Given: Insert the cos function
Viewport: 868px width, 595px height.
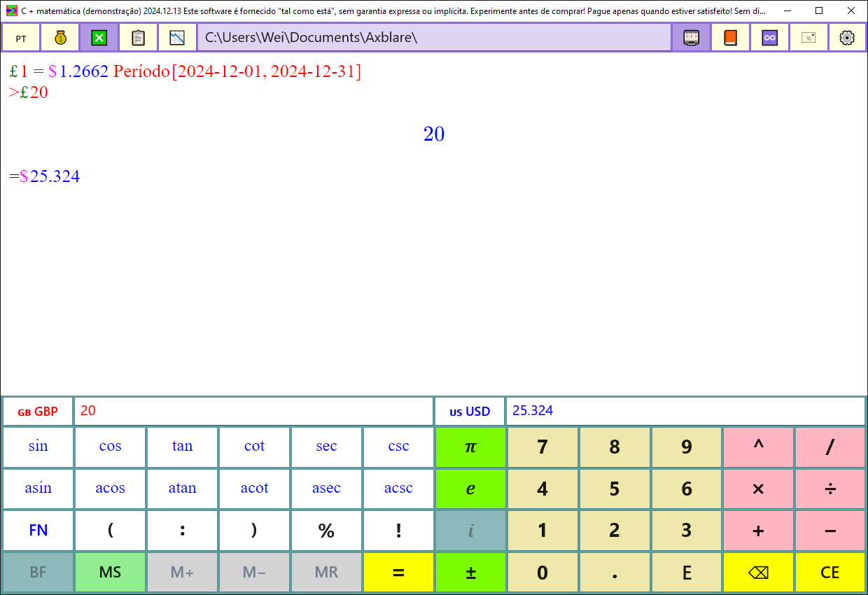Looking at the screenshot, I should click(x=111, y=447).
